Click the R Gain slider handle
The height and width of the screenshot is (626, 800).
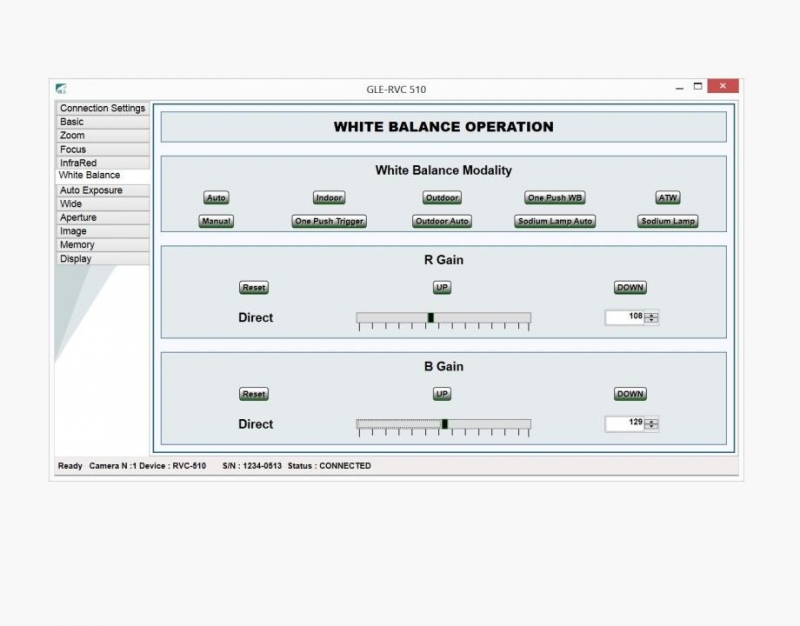(430, 318)
